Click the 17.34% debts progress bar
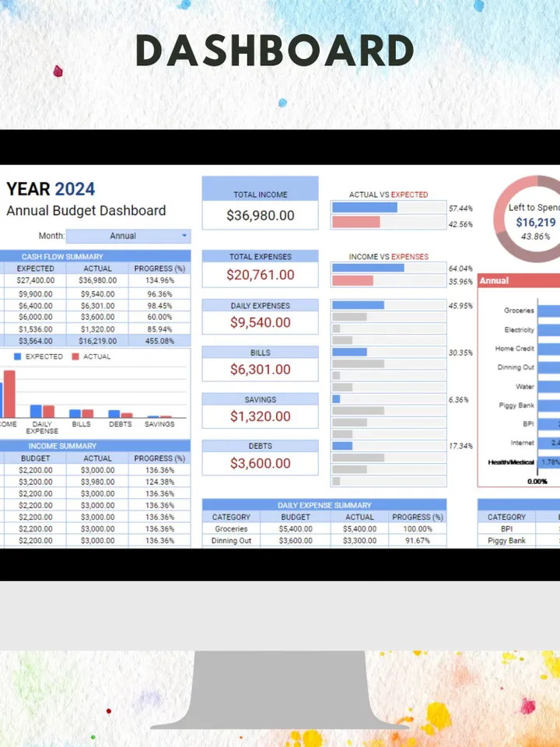 click(342, 446)
